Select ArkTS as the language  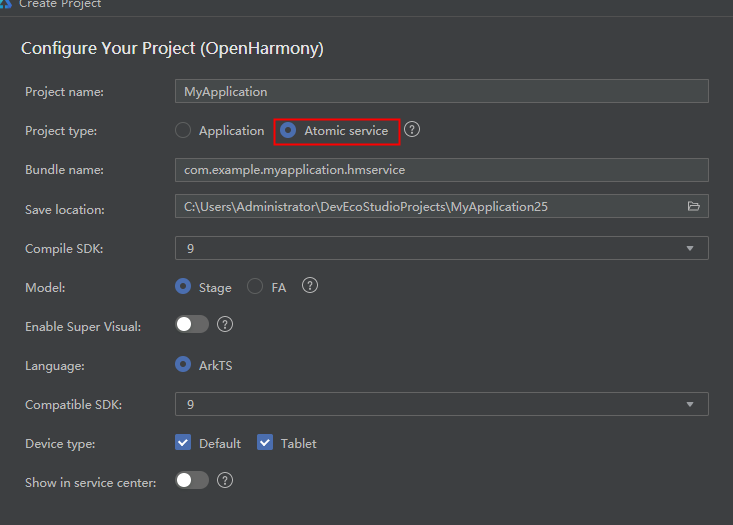183,364
